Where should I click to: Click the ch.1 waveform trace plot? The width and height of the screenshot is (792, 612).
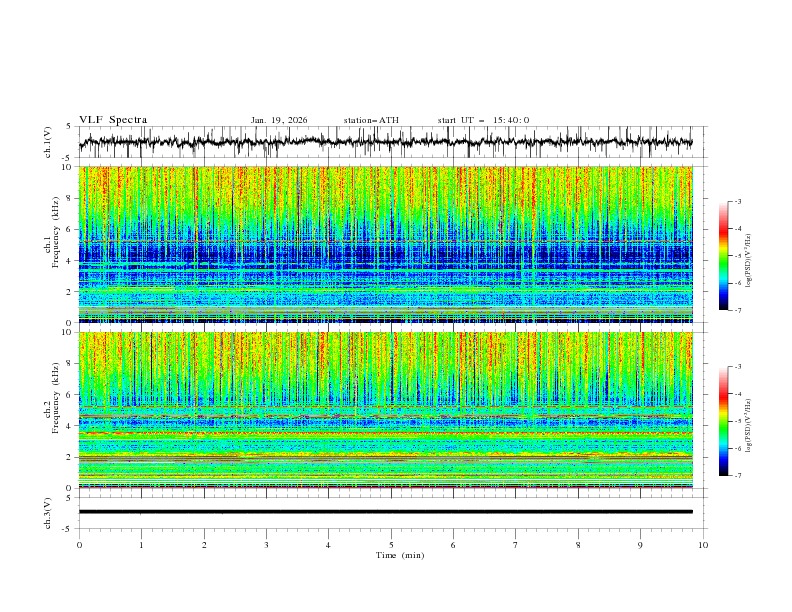[x=386, y=142]
